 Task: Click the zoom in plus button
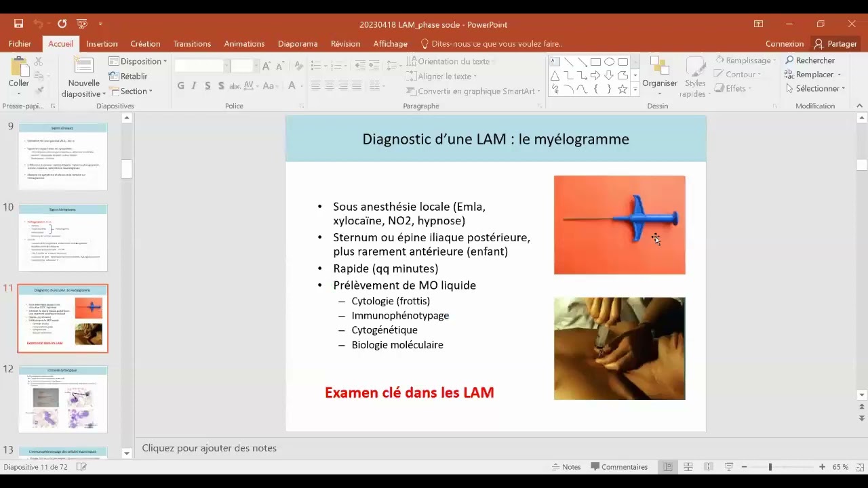pos(822,467)
